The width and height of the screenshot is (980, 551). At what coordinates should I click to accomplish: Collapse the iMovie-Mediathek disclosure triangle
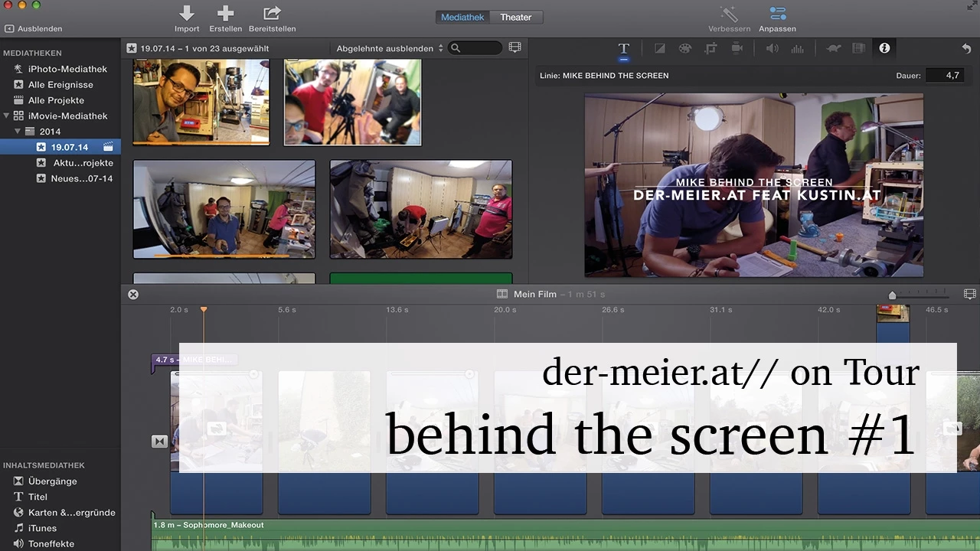[x=7, y=116]
